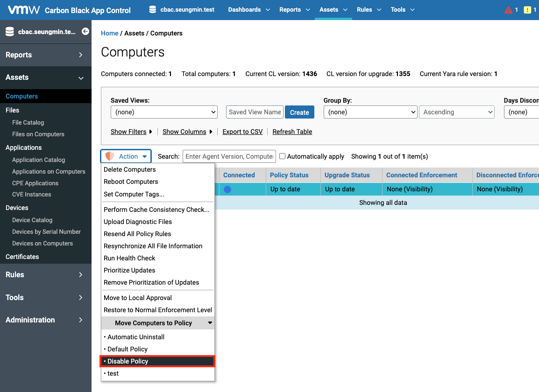Expand Show Columns link
Screen dimensions: 539x392
pyautogui.click(x=187, y=132)
